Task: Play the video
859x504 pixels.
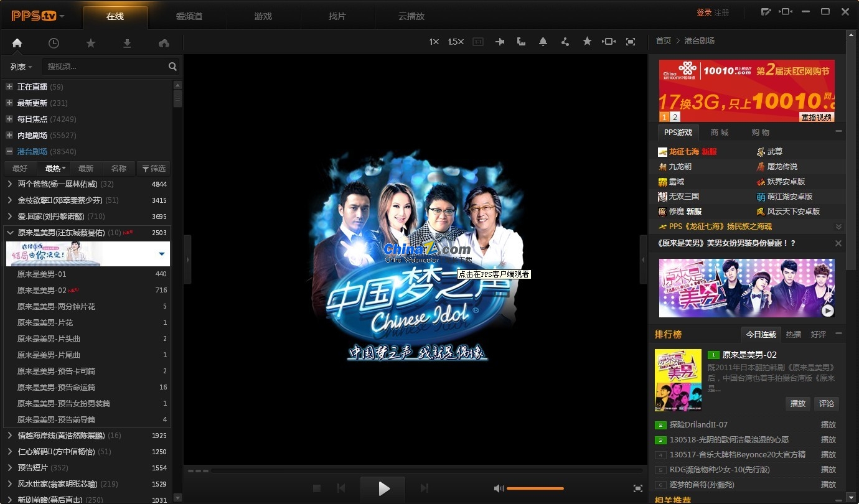Action: 383,489
